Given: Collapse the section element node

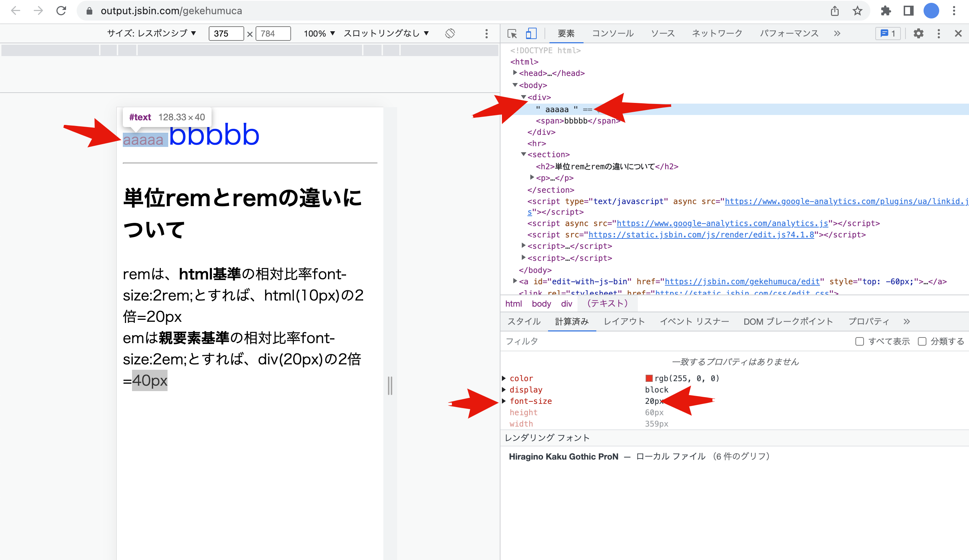Looking at the screenshot, I should [x=523, y=154].
